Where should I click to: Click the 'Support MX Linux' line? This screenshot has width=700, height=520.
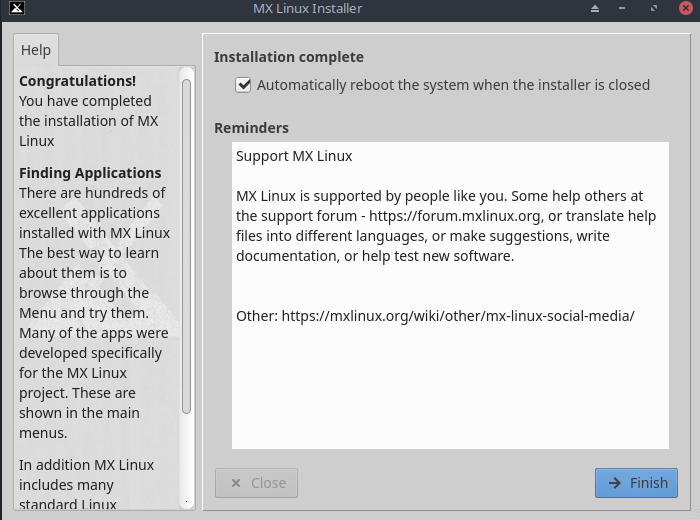point(294,156)
